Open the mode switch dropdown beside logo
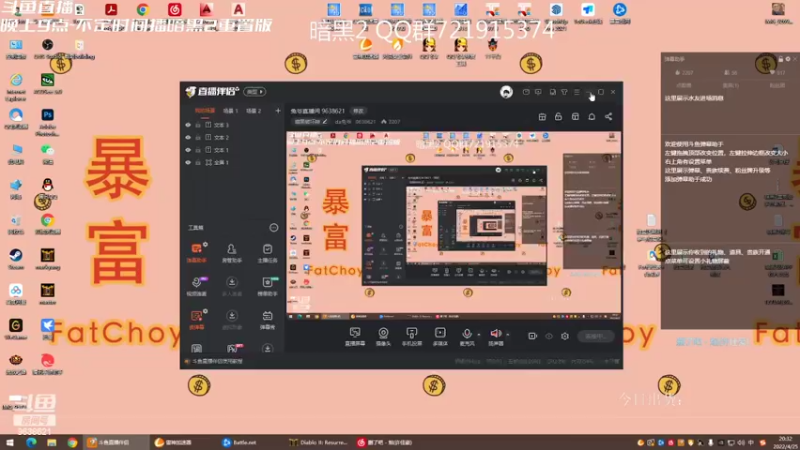This screenshot has height=450, width=800. click(255, 92)
